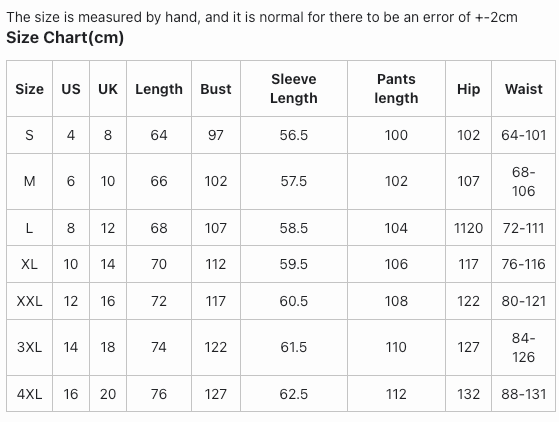
Task: Select the XXL size cell
Action: click(29, 301)
